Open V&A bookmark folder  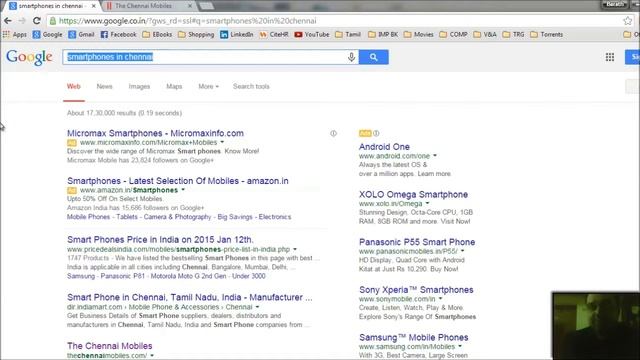click(485, 35)
